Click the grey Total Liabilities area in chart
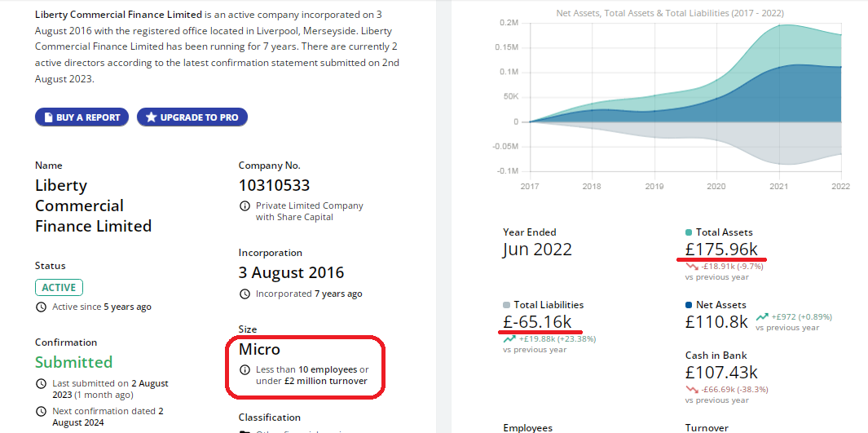 point(775,144)
